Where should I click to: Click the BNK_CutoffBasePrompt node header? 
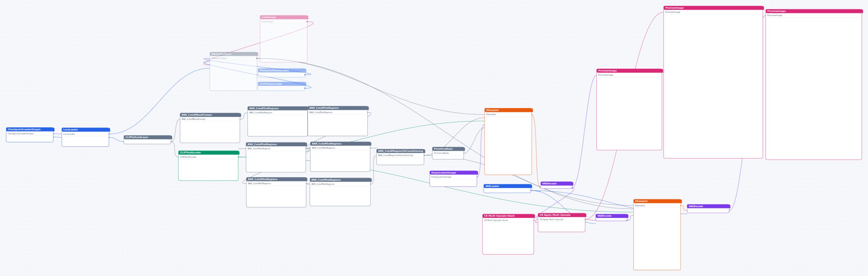210,115
